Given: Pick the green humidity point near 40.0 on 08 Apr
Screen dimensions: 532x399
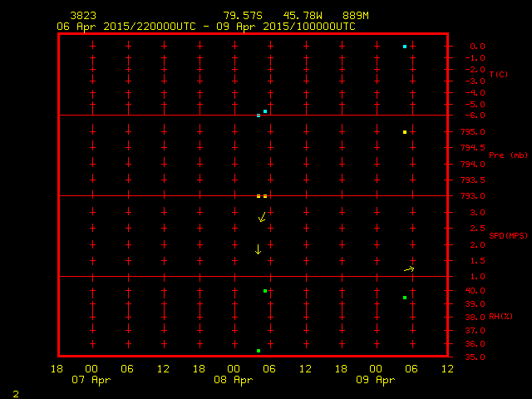Looking at the screenshot, I should pyautogui.click(x=265, y=291).
